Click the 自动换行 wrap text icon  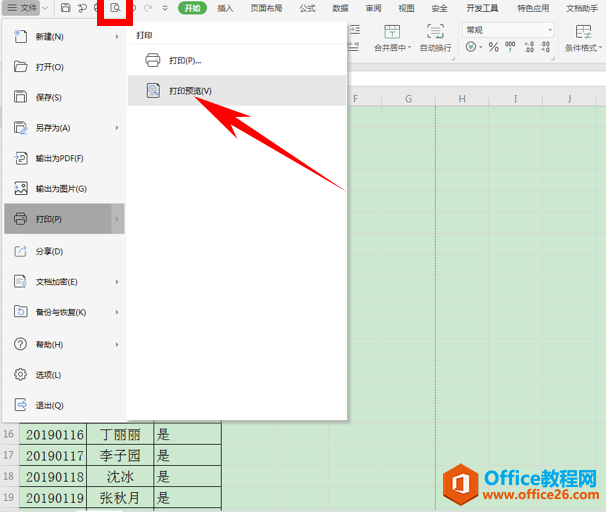(x=435, y=32)
